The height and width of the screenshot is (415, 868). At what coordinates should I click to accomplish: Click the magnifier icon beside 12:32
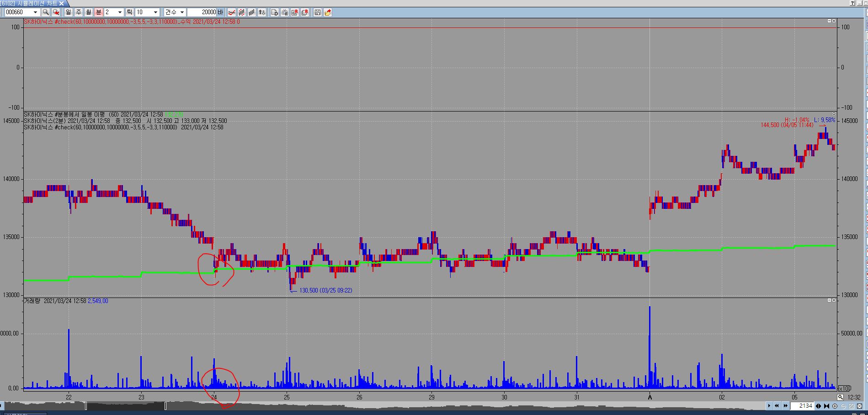click(x=841, y=397)
